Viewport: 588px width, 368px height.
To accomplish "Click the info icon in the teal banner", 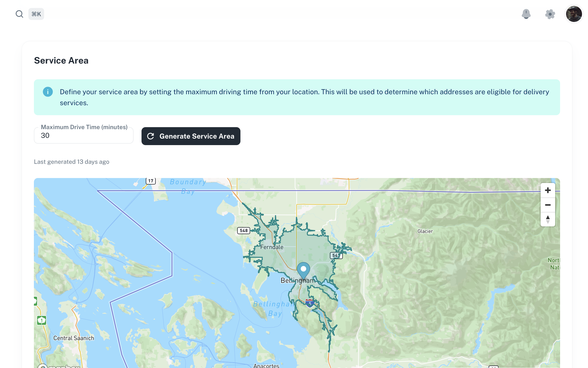I will point(48,92).
